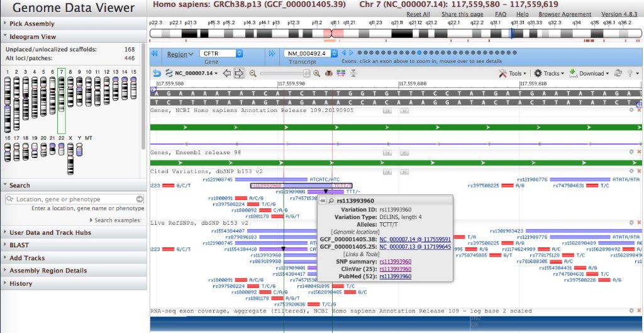
Task: Click the back navigation undo arrow icon
Action: coord(157,73)
